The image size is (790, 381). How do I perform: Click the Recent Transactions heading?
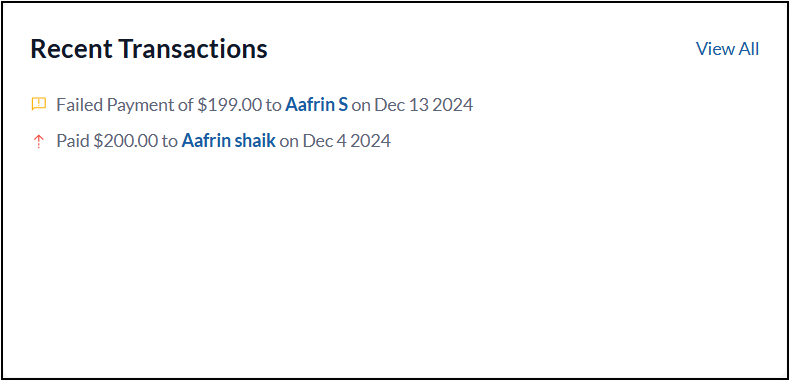tap(149, 49)
